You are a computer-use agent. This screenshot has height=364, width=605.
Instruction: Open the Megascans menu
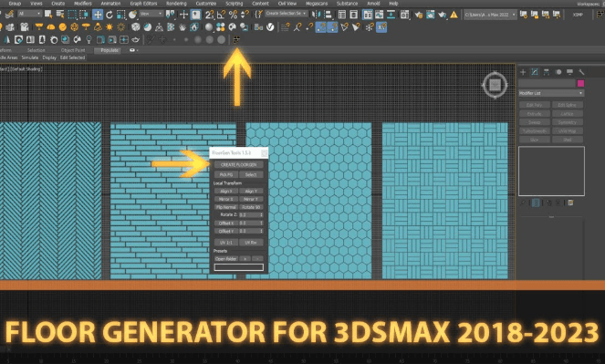pyautogui.click(x=317, y=4)
